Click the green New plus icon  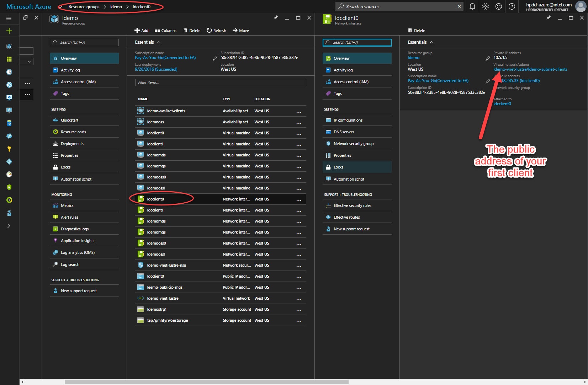pyautogui.click(x=9, y=31)
